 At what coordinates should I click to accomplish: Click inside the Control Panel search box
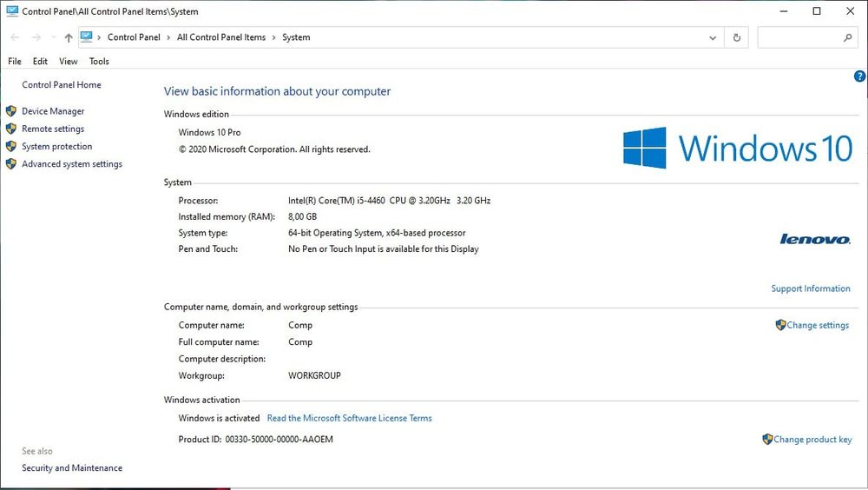point(799,37)
